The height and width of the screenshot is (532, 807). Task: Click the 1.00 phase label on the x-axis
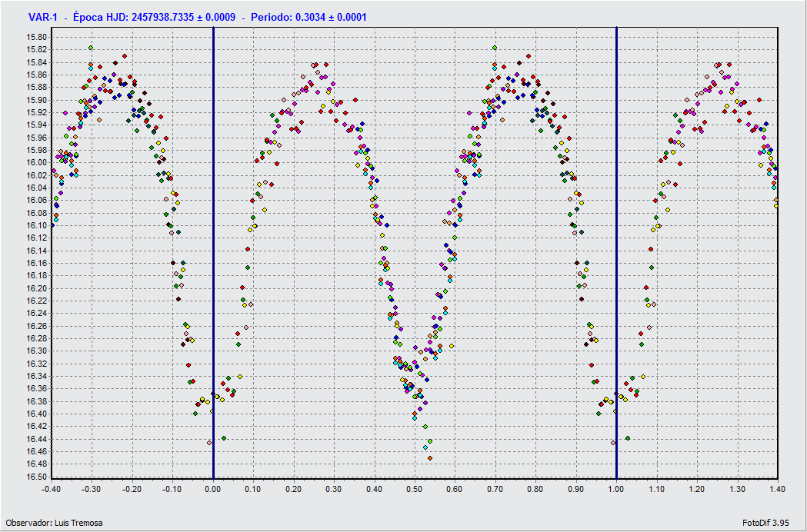pos(617,487)
